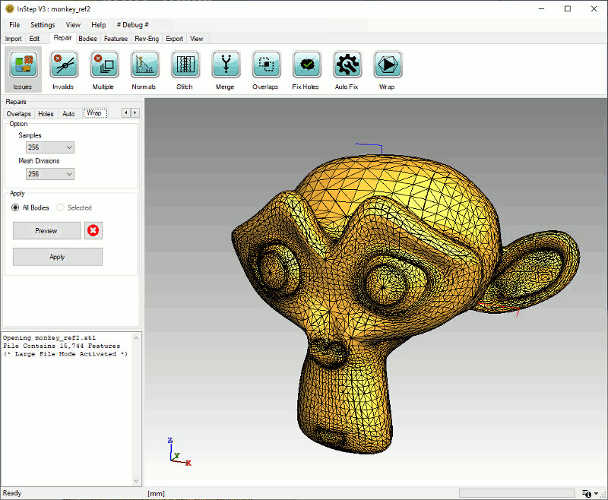Screen dimensions: 608x500
Task: Open the Overlaps repair tool
Action: [265, 66]
